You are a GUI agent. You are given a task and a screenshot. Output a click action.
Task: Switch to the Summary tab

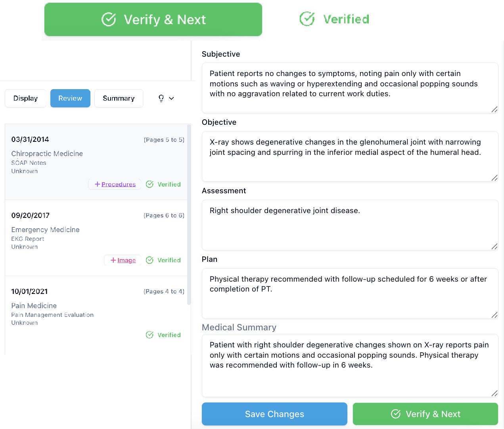119,98
